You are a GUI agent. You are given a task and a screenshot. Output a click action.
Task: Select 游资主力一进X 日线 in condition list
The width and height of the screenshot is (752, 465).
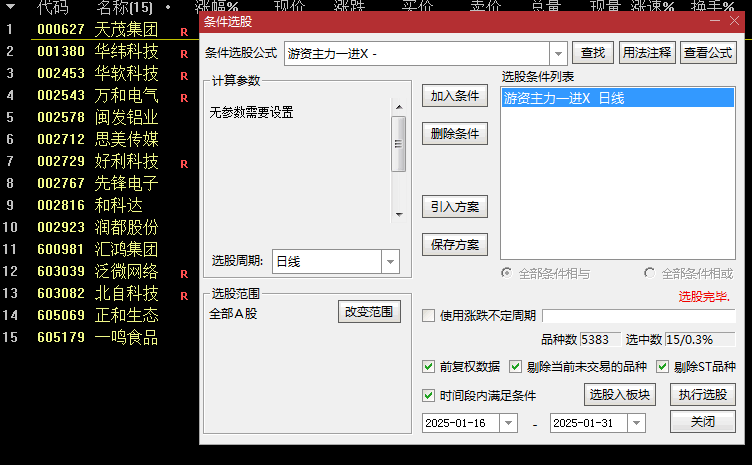pyautogui.click(x=618, y=98)
